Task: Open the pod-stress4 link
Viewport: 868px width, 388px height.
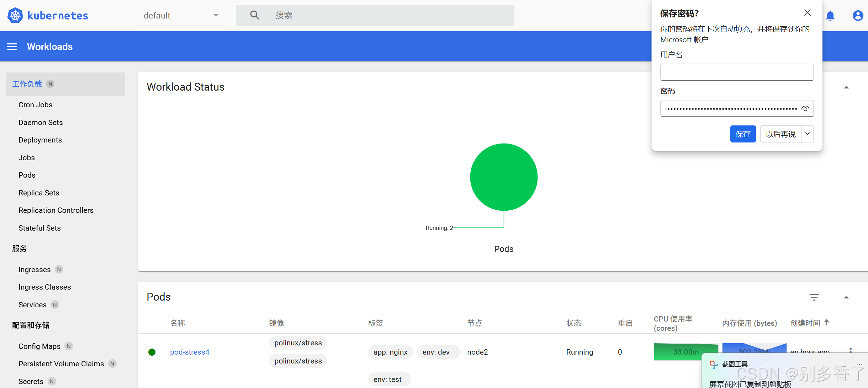Action: pos(190,352)
